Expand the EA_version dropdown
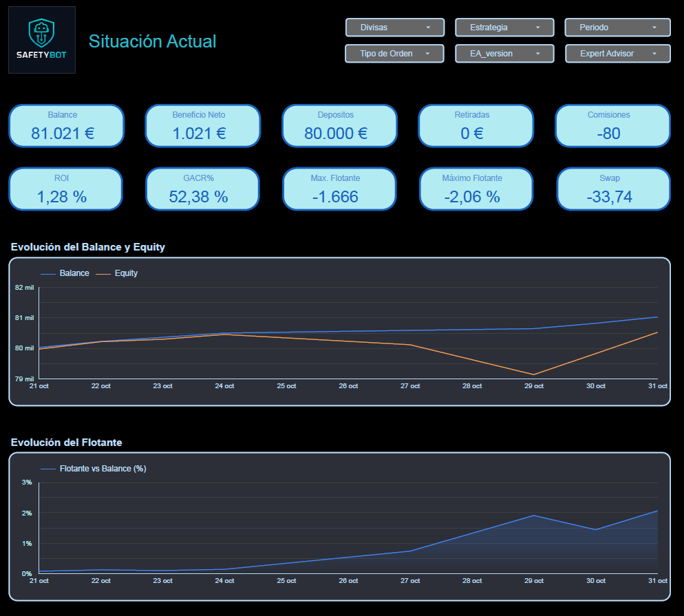 click(504, 54)
